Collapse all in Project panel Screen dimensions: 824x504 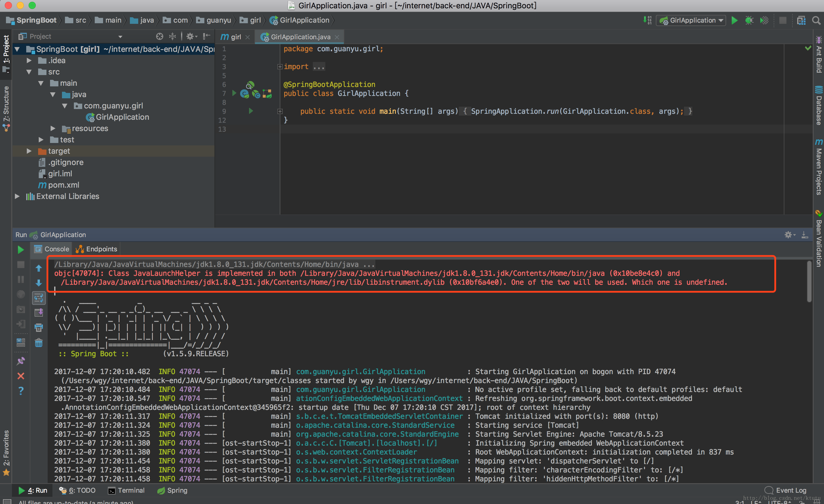pyautogui.click(x=172, y=36)
